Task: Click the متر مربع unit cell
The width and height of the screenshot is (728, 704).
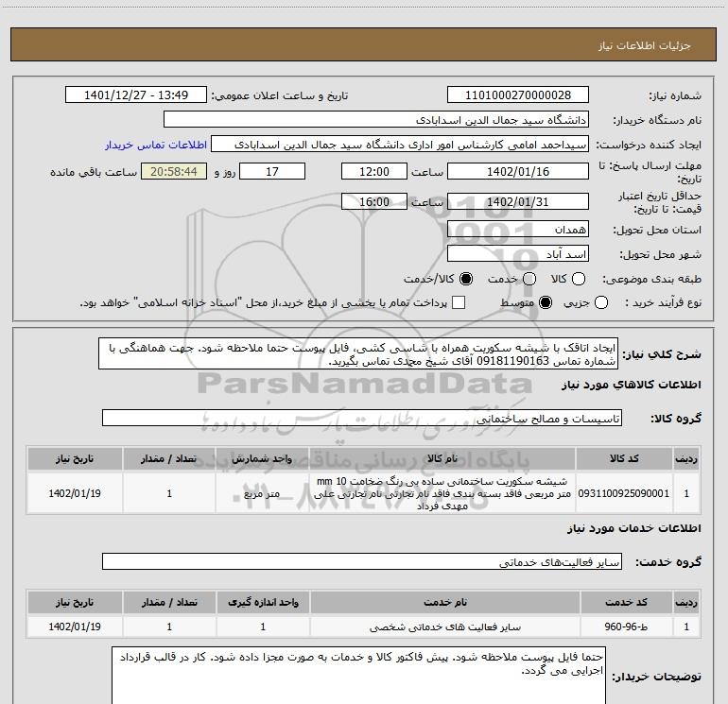Action: pos(262,493)
